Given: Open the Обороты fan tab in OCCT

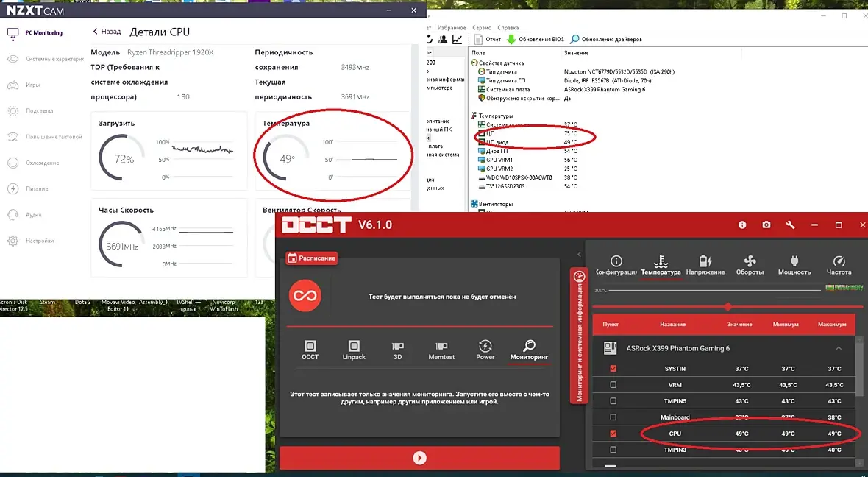Looking at the screenshot, I should coord(750,266).
